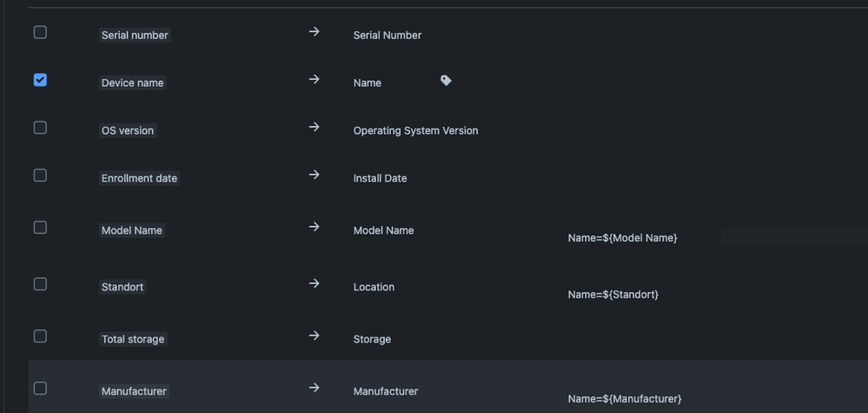Click the Install Date target field
This screenshot has height=413, width=868.
point(381,178)
